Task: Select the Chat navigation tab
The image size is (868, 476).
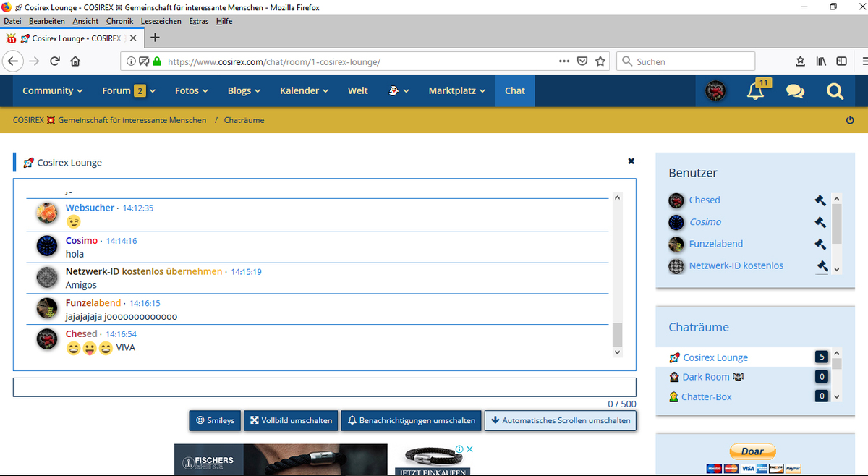Action: 515,90
